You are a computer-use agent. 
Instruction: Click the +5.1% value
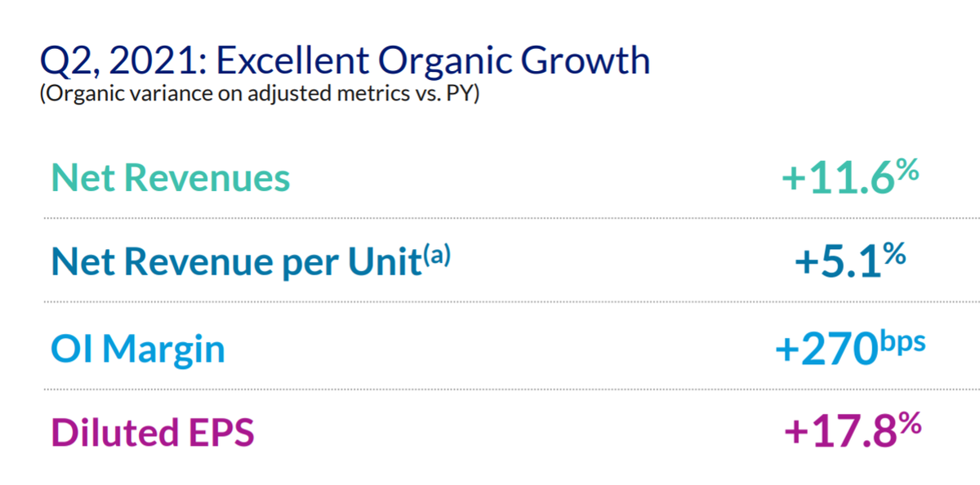tap(850, 260)
